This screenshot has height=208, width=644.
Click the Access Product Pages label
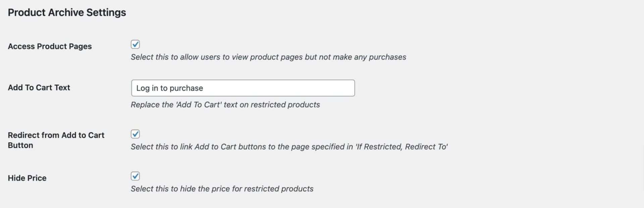[x=50, y=46]
